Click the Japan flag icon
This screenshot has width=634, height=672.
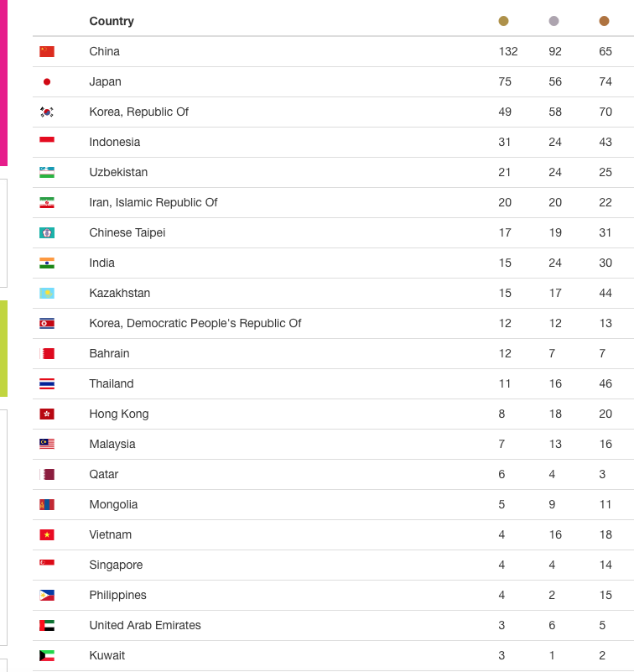coord(47,82)
